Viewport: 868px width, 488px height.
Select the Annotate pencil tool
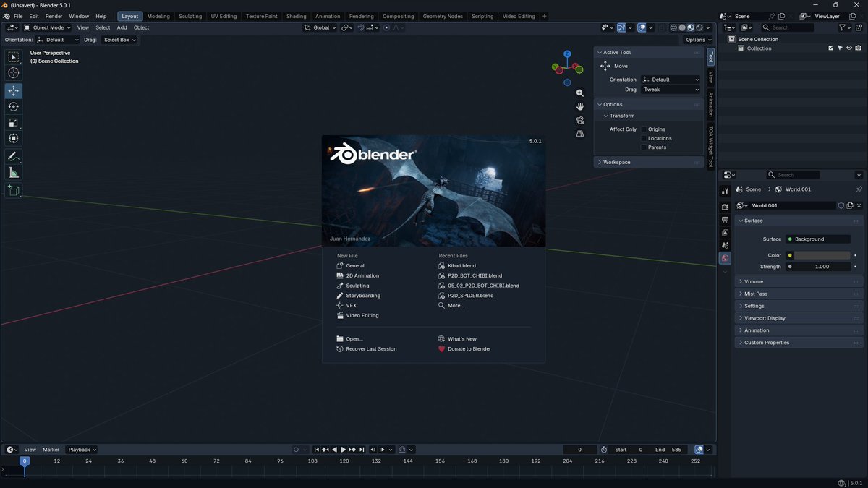(13, 157)
